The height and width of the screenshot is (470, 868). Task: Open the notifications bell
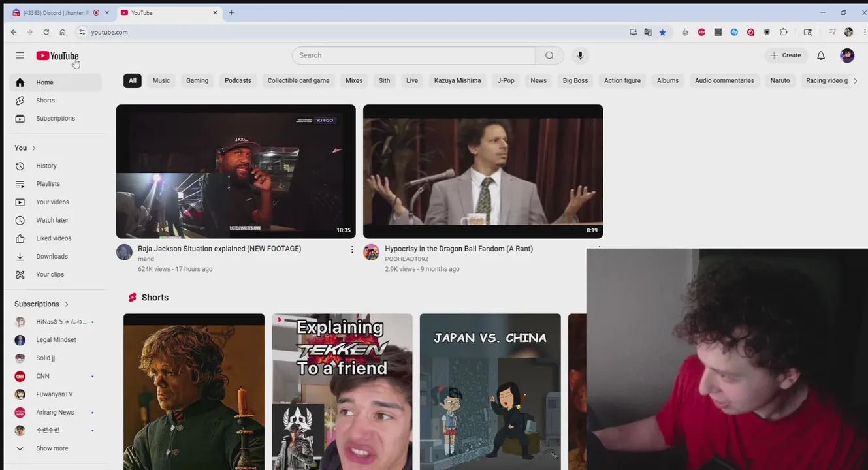click(821, 55)
